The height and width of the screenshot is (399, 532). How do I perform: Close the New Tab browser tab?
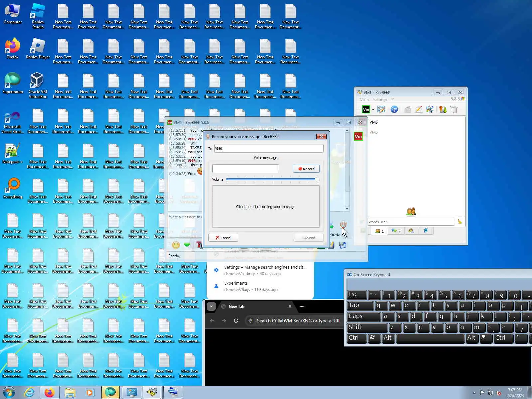290,306
